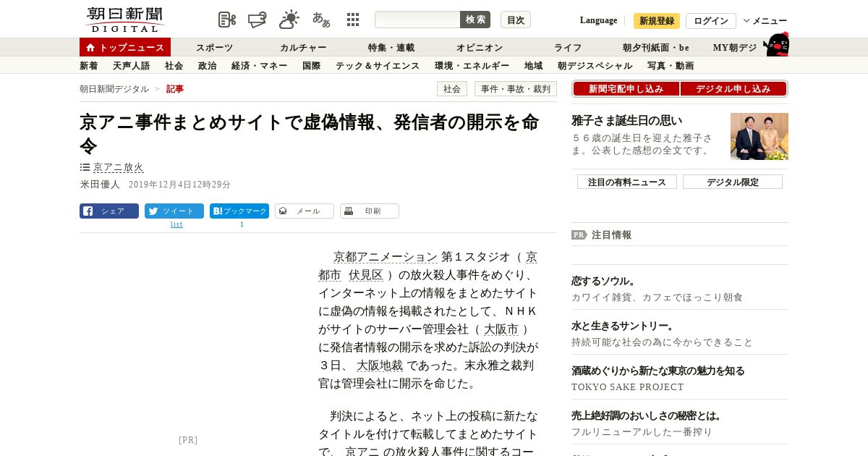Share article on Facebook シェア button
The height and width of the screenshot is (456, 868).
click(x=109, y=211)
